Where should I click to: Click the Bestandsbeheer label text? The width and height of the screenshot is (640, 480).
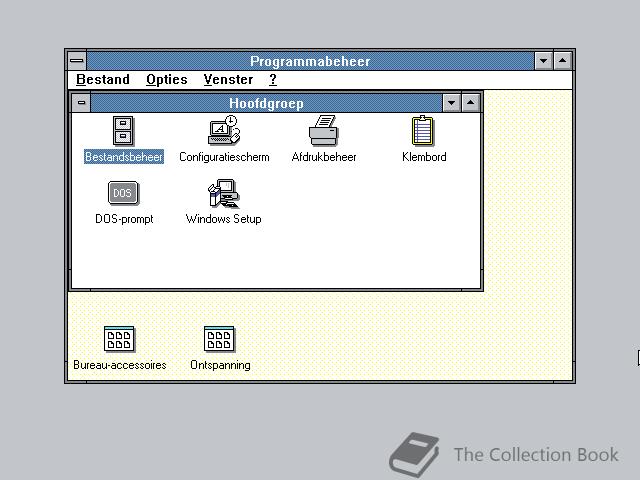pos(124,157)
